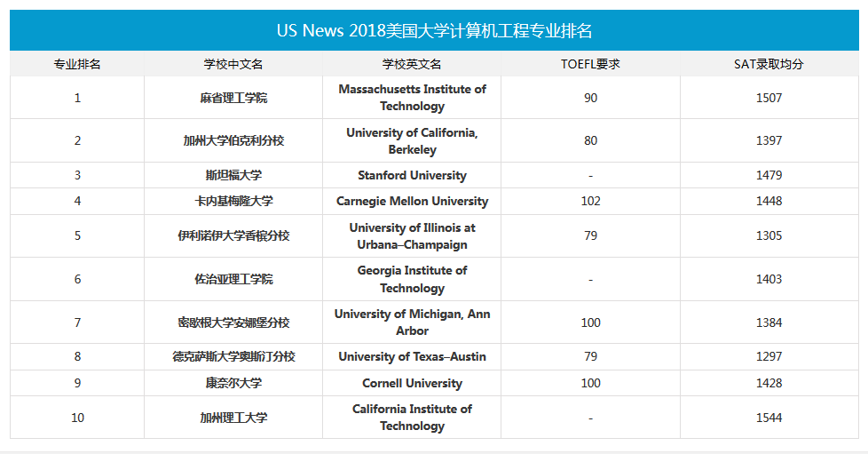Select SAT score 1507 for MIT

tap(769, 98)
